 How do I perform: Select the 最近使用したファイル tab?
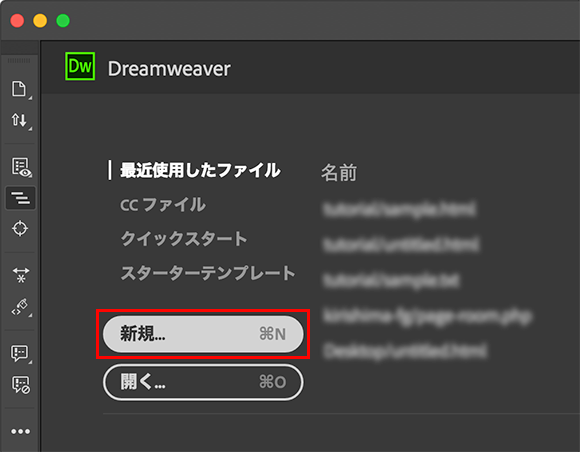[x=200, y=171]
